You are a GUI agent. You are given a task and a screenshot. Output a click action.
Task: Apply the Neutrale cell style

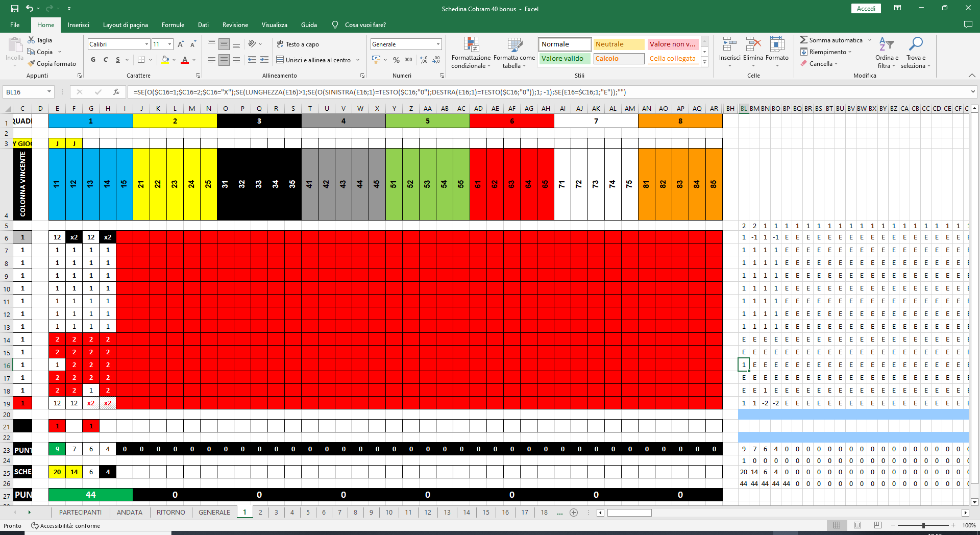(619, 44)
